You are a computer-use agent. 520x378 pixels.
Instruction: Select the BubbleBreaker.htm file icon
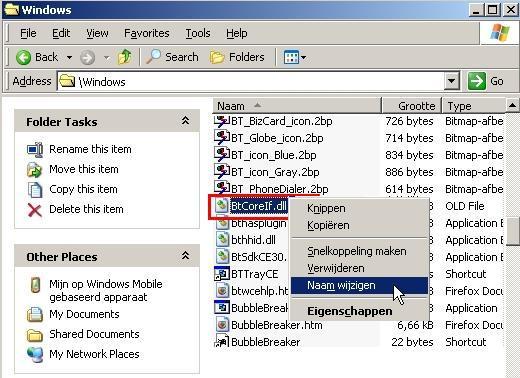pyautogui.click(x=222, y=325)
